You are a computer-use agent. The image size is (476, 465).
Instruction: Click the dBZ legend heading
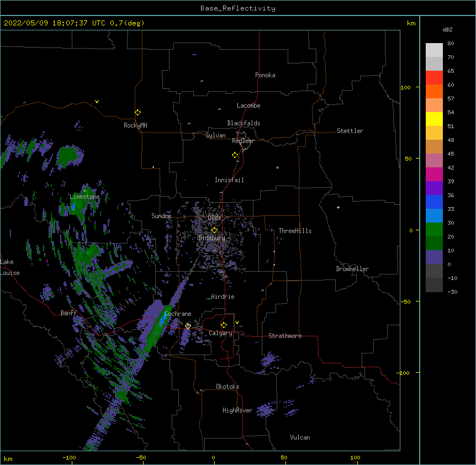pos(447,29)
